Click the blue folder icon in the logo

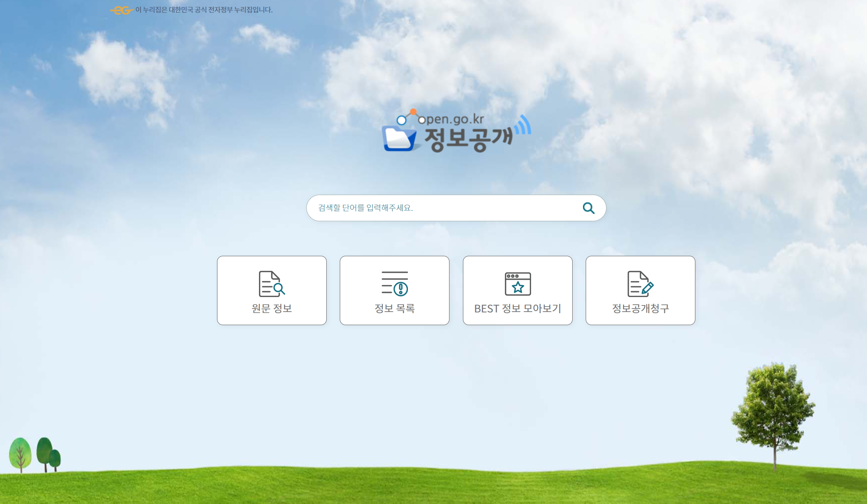(399, 139)
